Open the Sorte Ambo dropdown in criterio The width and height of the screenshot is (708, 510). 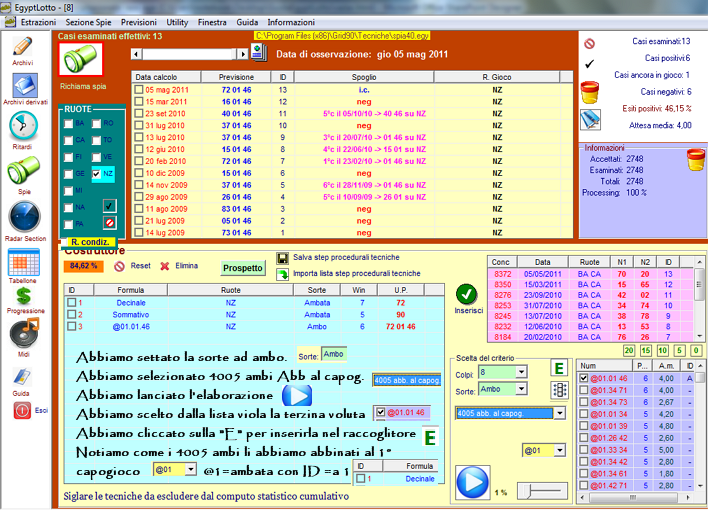(522, 388)
